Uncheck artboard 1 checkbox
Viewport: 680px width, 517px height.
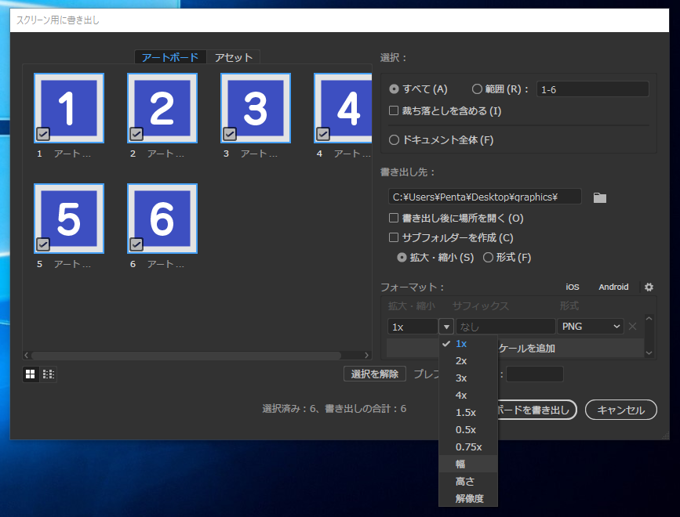point(43,134)
